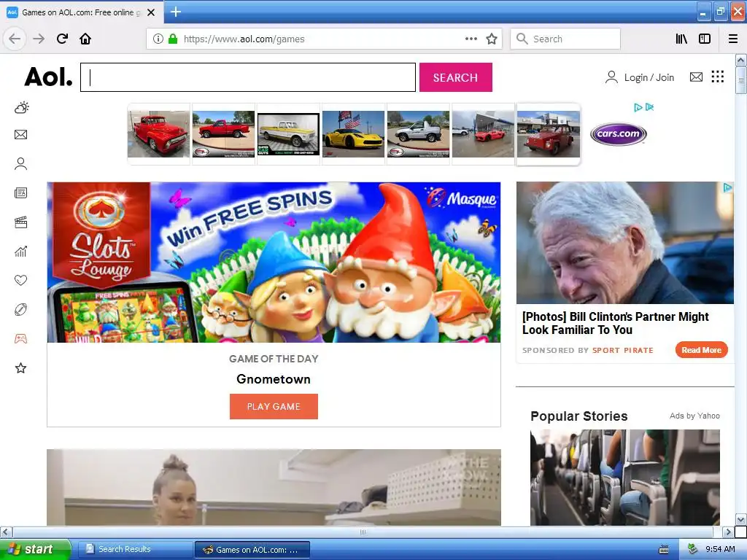Viewport: 747px width, 560px height.
Task: Open the Lifestyle heart sidebar icon
Action: tap(21, 280)
